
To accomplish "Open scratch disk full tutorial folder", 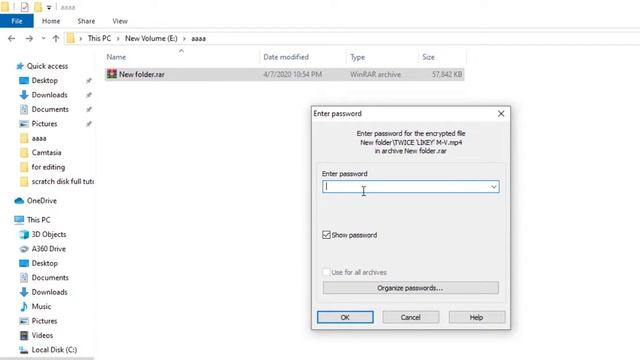I will [62, 181].
